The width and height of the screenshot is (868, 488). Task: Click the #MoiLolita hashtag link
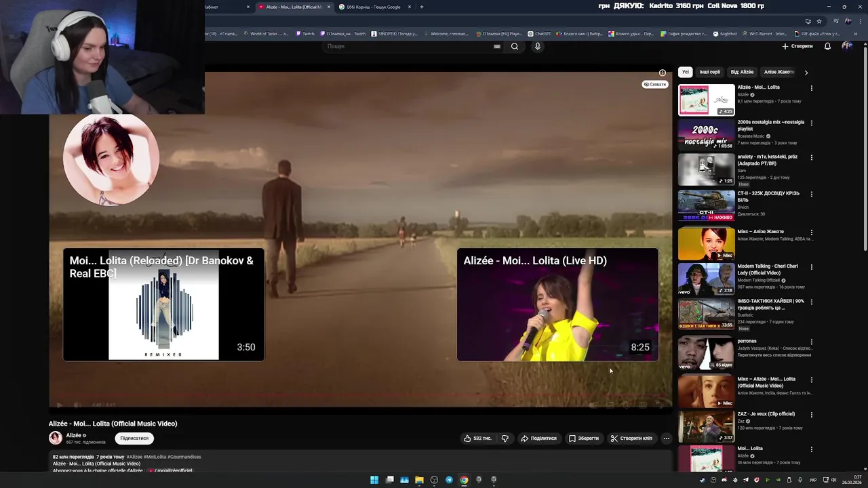155,457
